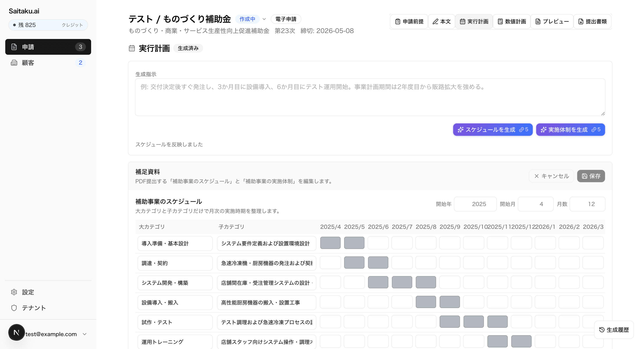Click the 子カテゴリ column header

[231, 227]
